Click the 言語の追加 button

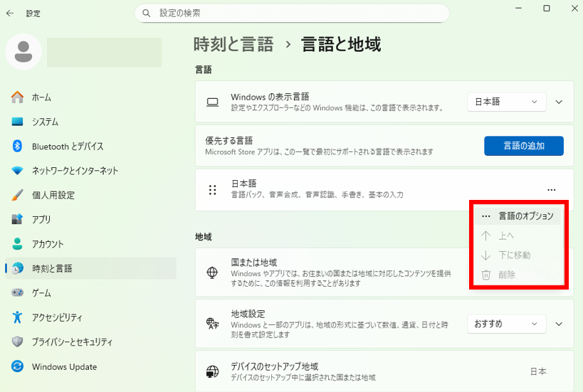coord(523,146)
